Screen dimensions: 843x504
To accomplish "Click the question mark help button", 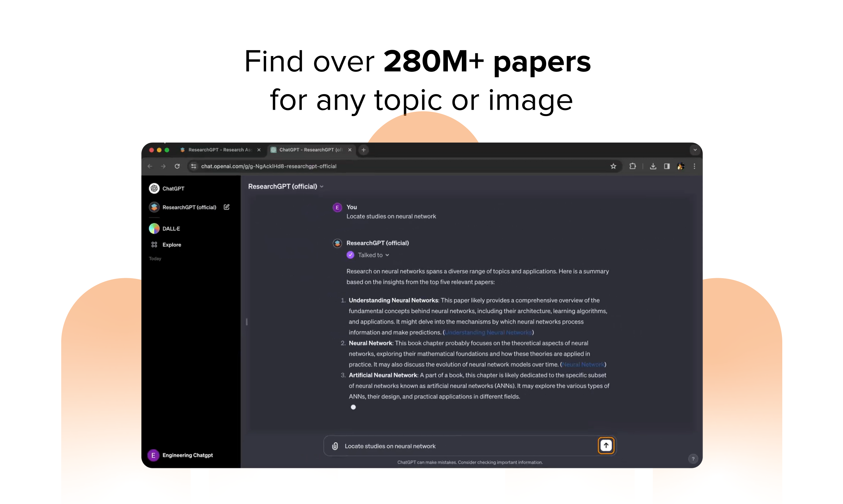I will coord(693,459).
